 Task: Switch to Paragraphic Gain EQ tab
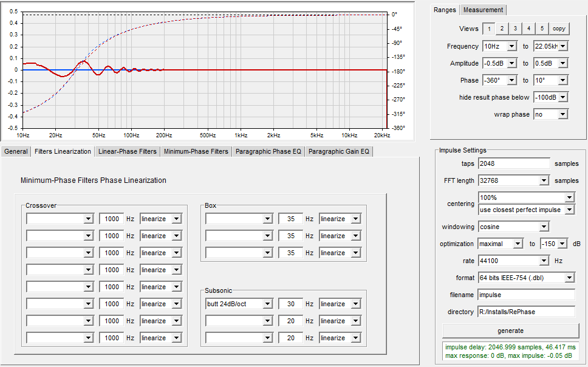(338, 152)
